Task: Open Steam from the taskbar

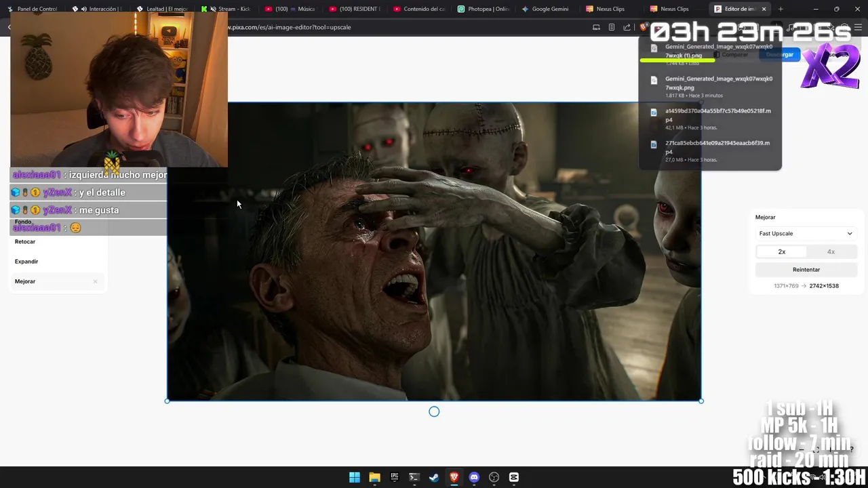Action: click(x=434, y=477)
